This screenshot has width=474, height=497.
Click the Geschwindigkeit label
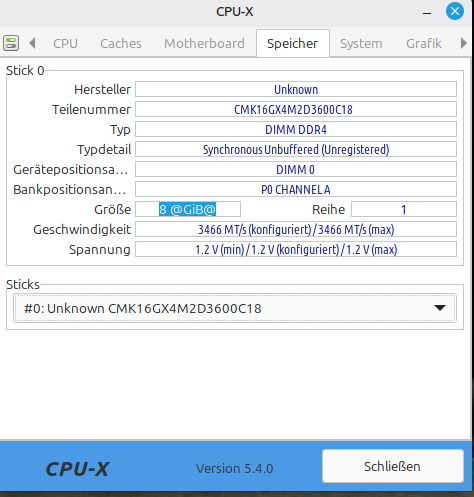[82, 229]
